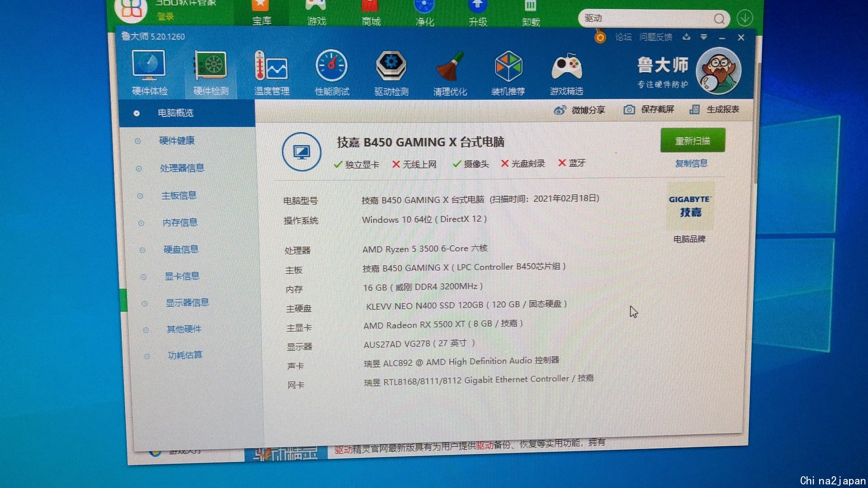
Task: Select 显示器信息 in the sidebar
Action: [187, 302]
